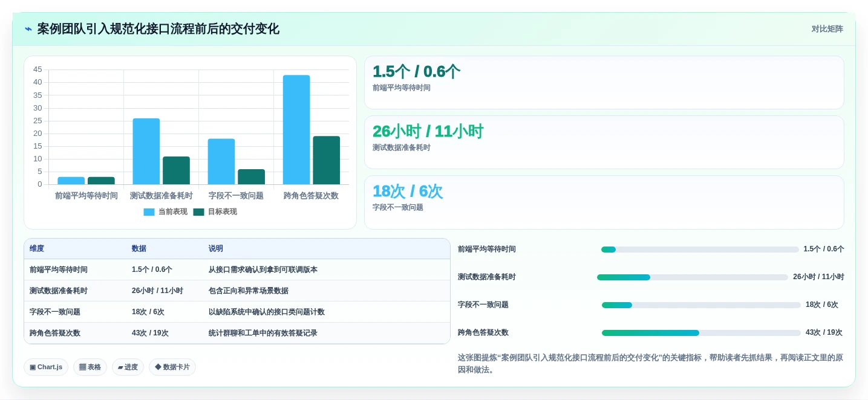The height and width of the screenshot is (400, 868).
Task: Click the large 1.5个 / 0.6个 card value
Action: click(x=416, y=71)
